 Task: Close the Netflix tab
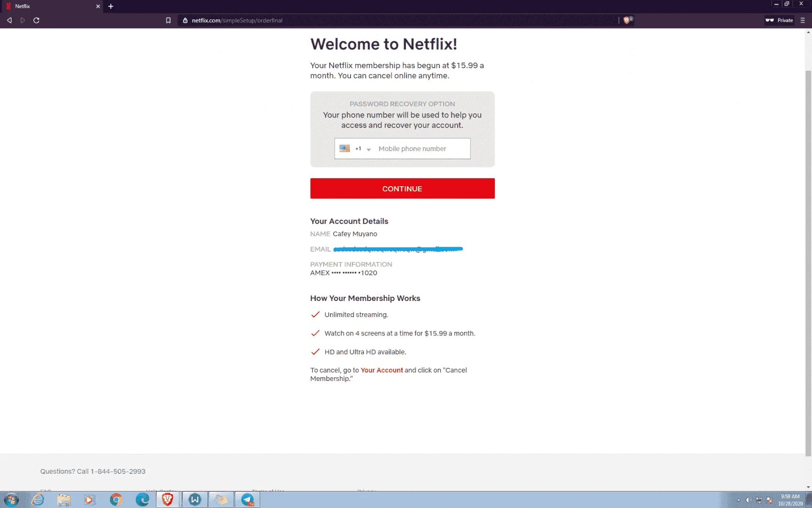(x=98, y=6)
